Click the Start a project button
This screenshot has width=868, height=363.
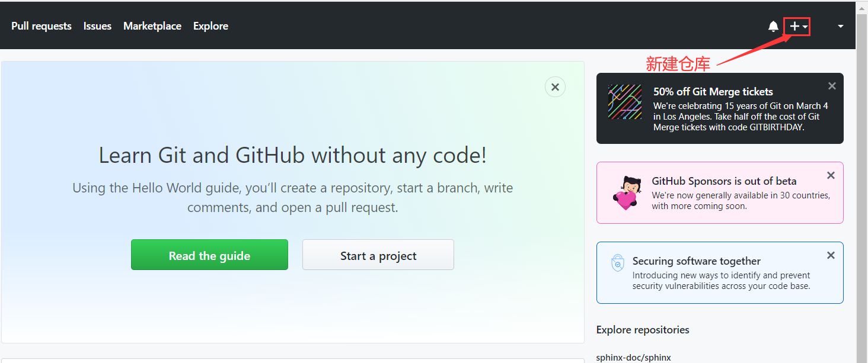tap(378, 255)
